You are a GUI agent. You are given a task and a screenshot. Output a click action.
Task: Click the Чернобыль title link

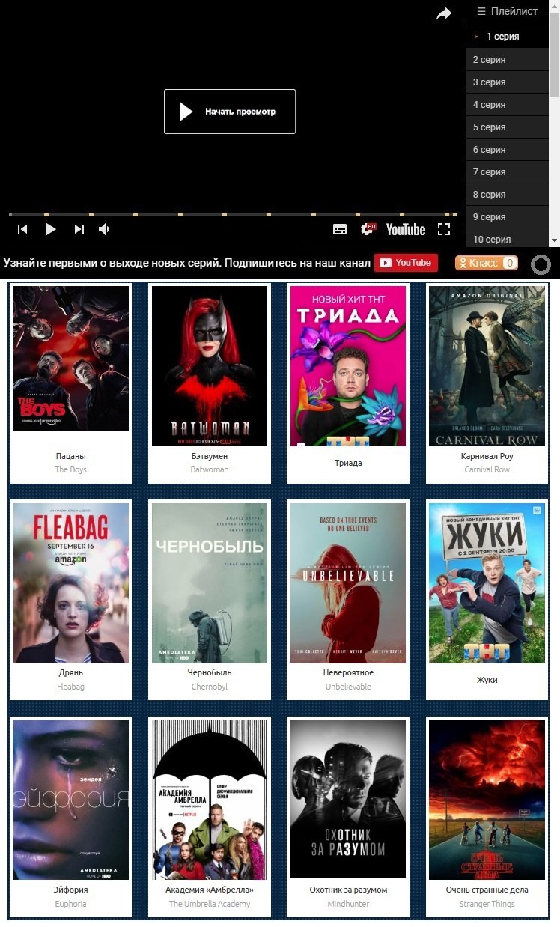click(210, 672)
